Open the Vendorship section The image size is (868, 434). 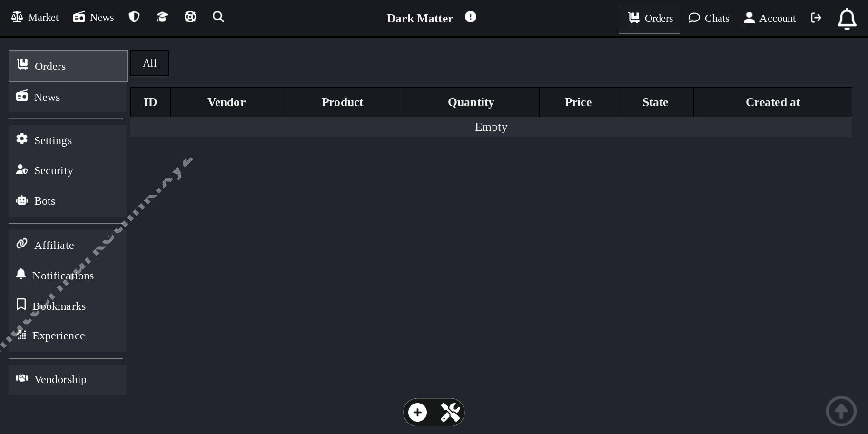click(x=60, y=379)
